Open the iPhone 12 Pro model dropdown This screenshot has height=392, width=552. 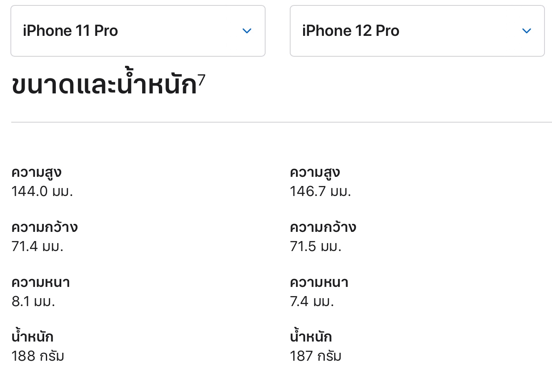(x=417, y=31)
